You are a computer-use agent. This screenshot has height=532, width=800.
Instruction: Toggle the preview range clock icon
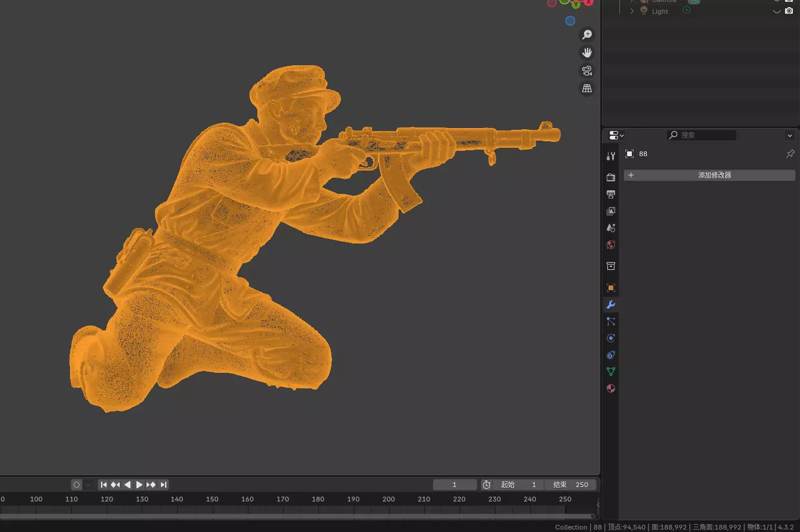click(486, 485)
